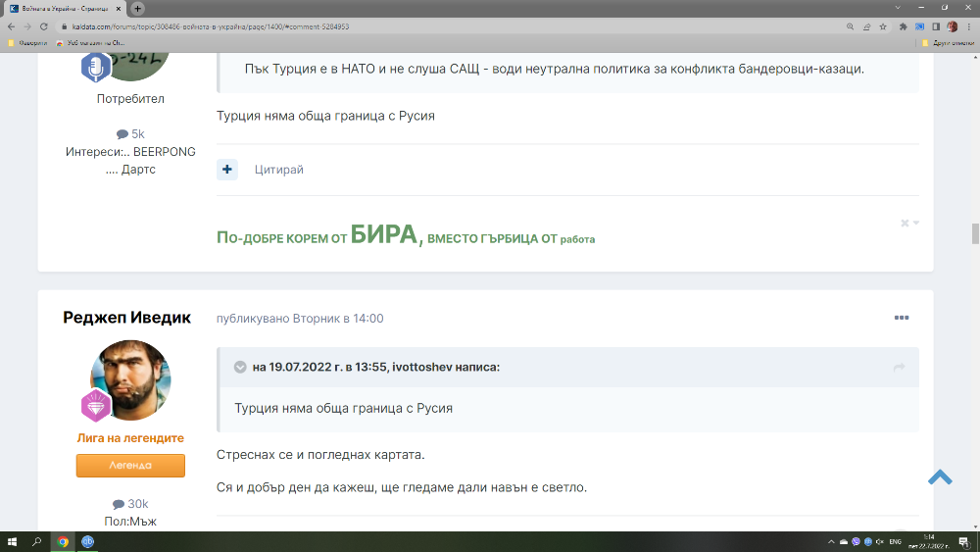Click the Viber tray icon
The width and height of the screenshot is (980, 552).
856,542
